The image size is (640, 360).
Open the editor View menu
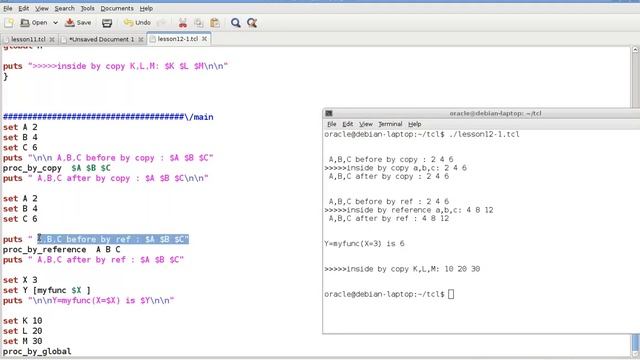tap(42, 8)
